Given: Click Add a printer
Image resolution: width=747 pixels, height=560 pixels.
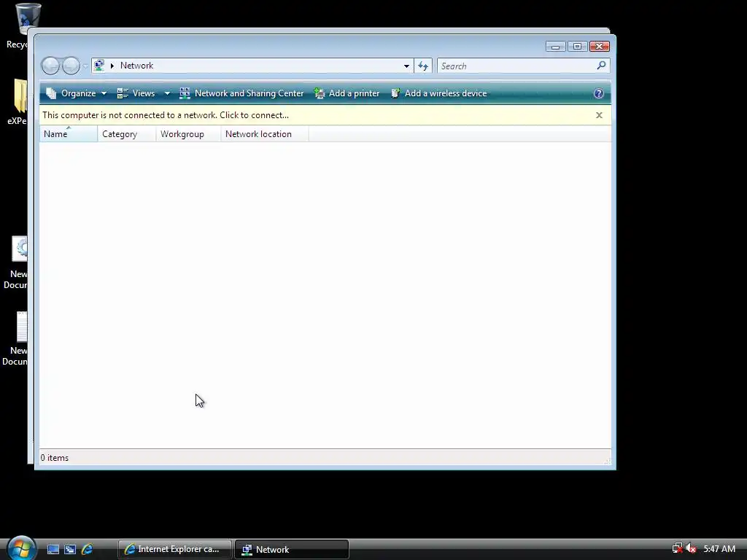Looking at the screenshot, I should (x=347, y=93).
